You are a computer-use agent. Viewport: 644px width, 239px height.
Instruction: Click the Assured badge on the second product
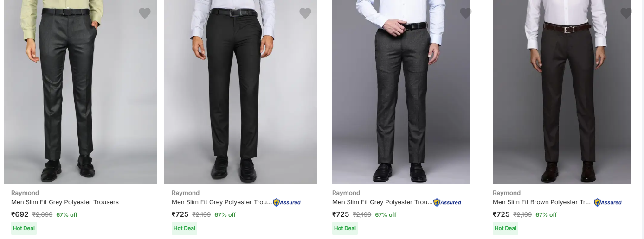coord(287,202)
